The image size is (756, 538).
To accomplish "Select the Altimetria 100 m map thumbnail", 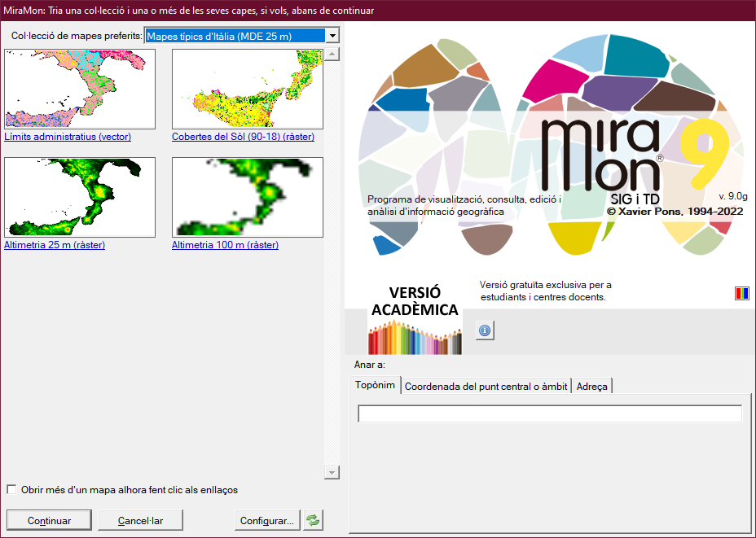I will pos(248,198).
